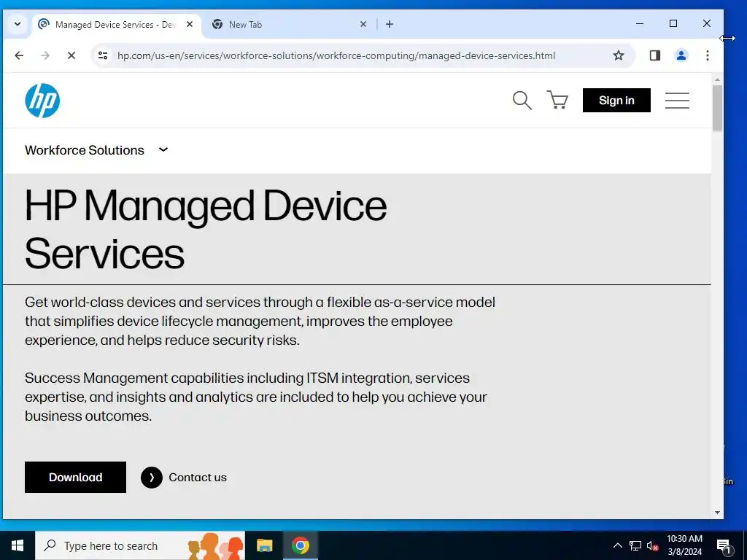Click the scrollbar down arrow

pyautogui.click(x=717, y=513)
